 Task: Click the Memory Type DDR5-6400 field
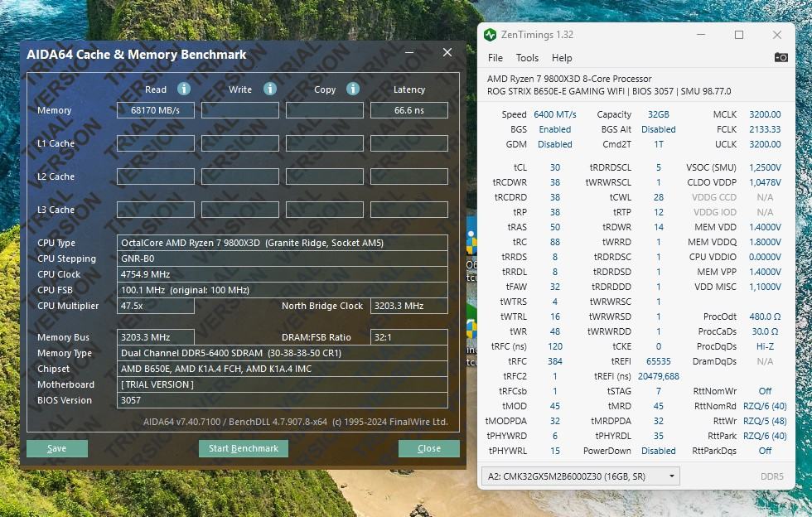click(283, 353)
